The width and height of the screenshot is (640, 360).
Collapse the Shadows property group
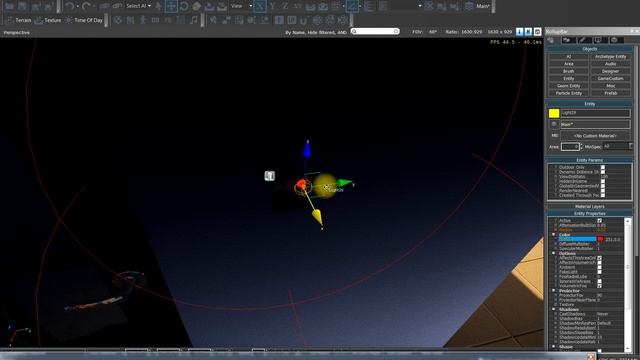[554, 309]
